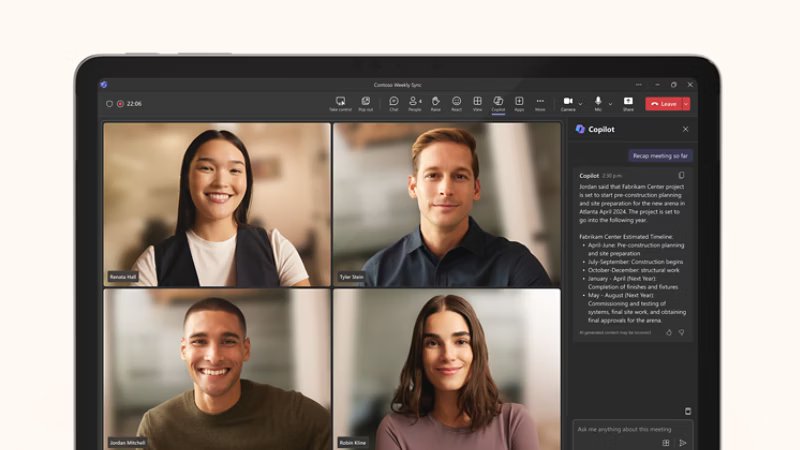
Task: Click the Take control icon
Action: pyautogui.click(x=340, y=104)
